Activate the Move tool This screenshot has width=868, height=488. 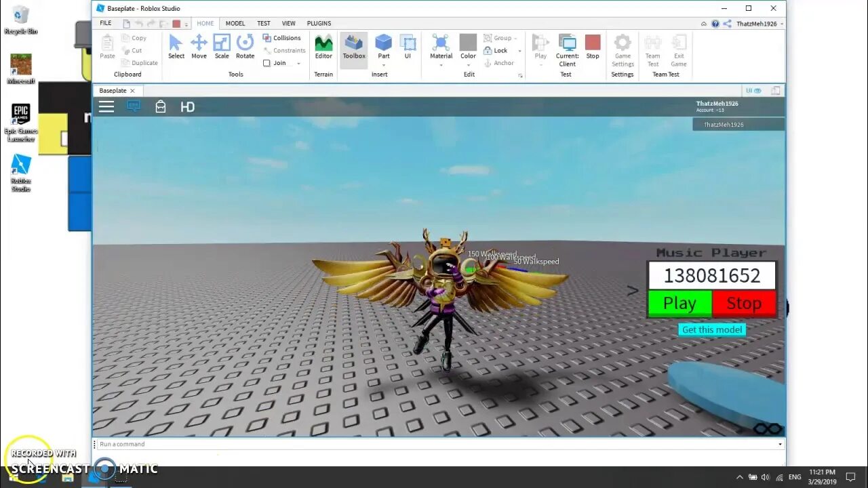pos(199,47)
